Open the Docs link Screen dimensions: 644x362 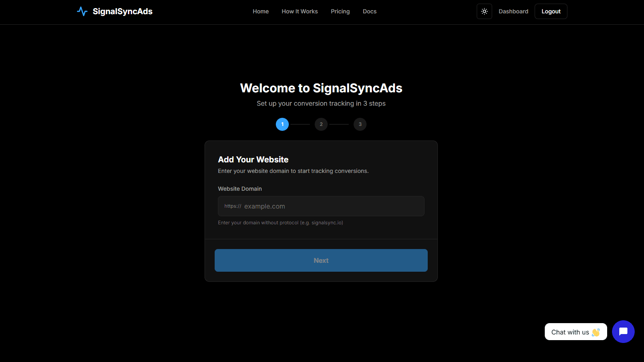370,11
